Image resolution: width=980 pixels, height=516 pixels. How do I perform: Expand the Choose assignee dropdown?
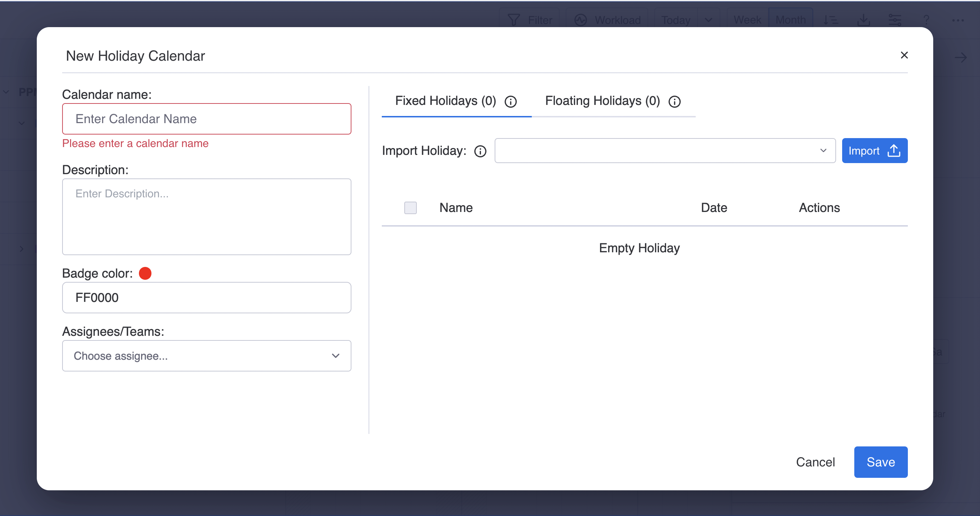tap(206, 355)
